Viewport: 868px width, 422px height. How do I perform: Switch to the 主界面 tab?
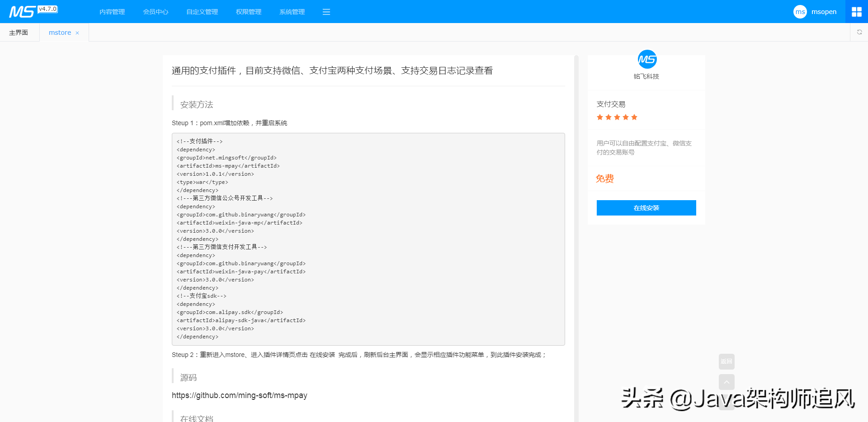click(18, 32)
